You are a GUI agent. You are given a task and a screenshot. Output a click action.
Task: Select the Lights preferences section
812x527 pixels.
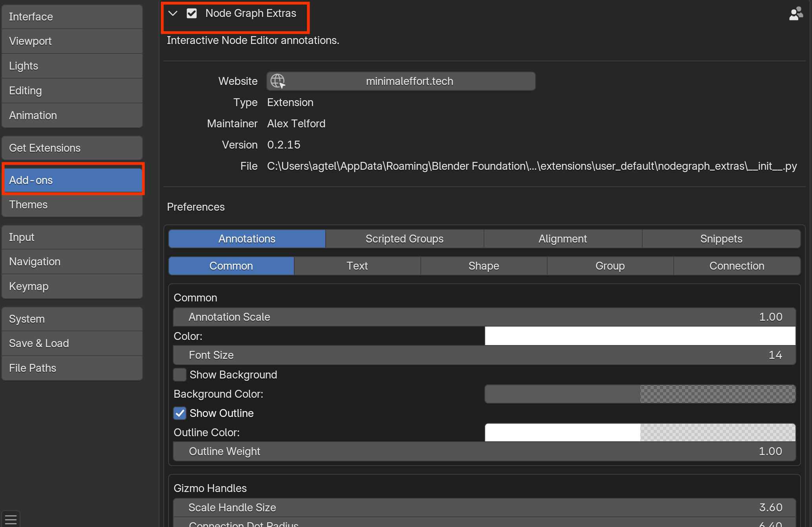72,66
